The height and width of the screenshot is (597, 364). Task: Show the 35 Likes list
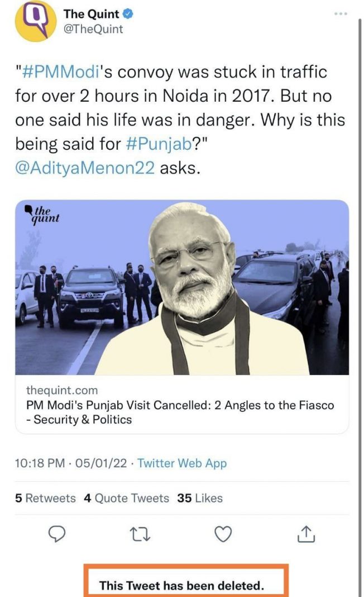coord(200,497)
